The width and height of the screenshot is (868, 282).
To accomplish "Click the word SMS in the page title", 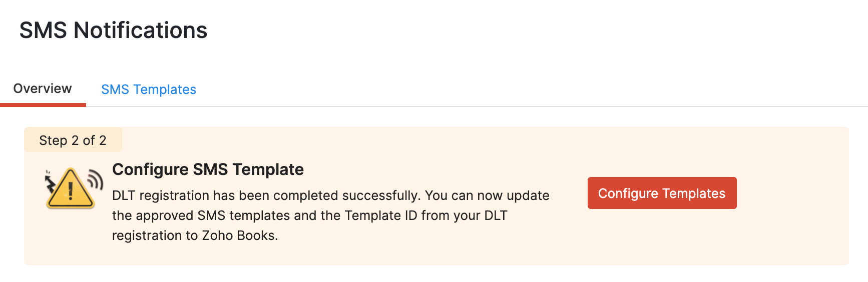I will tap(43, 30).
